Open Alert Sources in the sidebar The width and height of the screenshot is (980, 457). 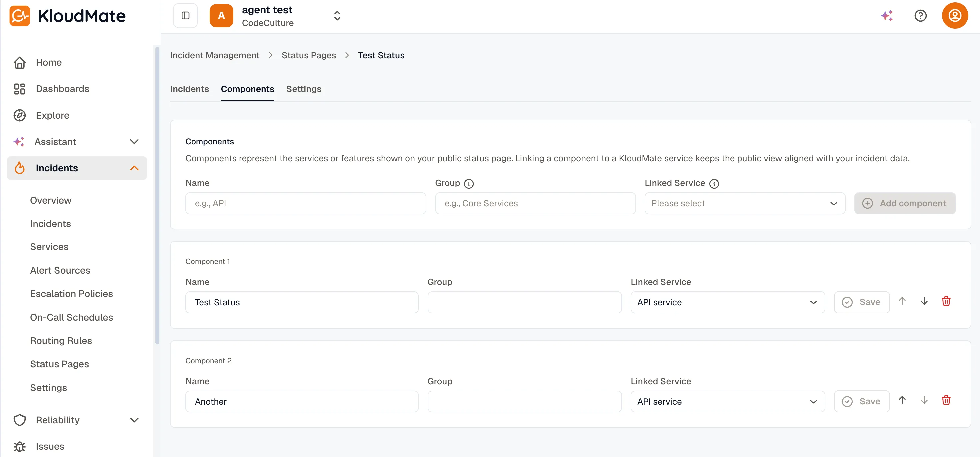(60, 270)
